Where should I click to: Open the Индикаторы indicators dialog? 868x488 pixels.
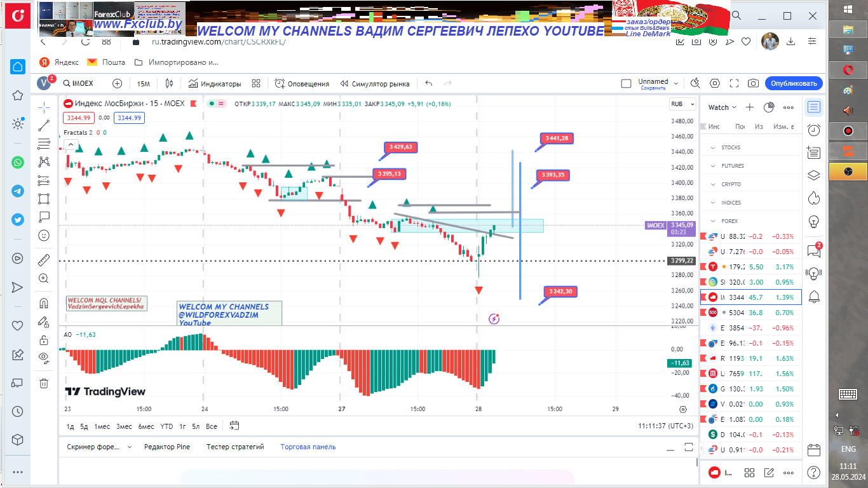pos(215,83)
